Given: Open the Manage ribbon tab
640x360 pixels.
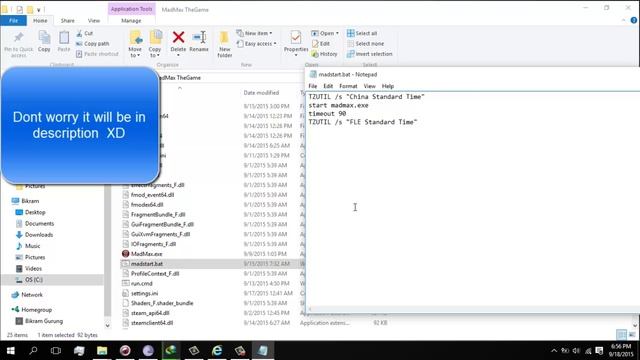Looking at the screenshot, I should pos(131,20).
